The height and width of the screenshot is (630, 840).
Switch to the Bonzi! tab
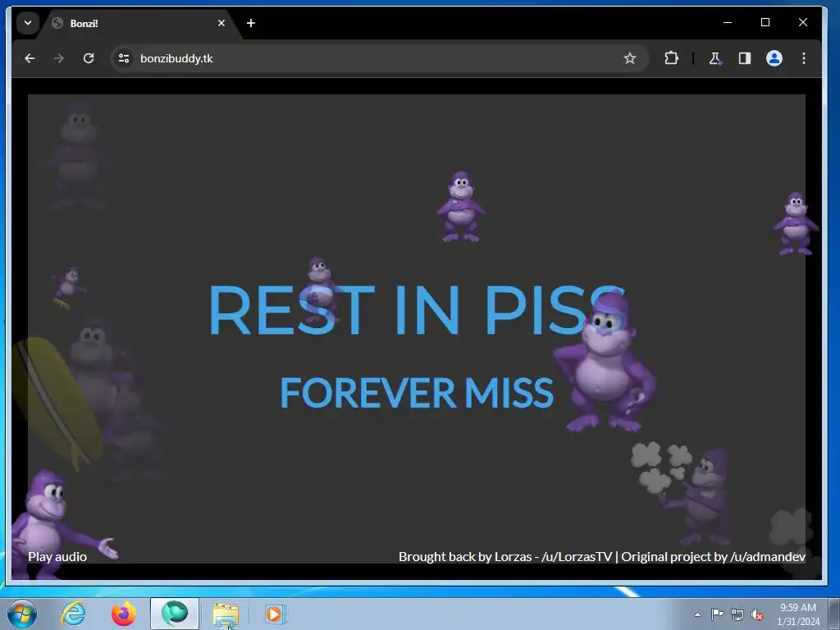click(139, 23)
